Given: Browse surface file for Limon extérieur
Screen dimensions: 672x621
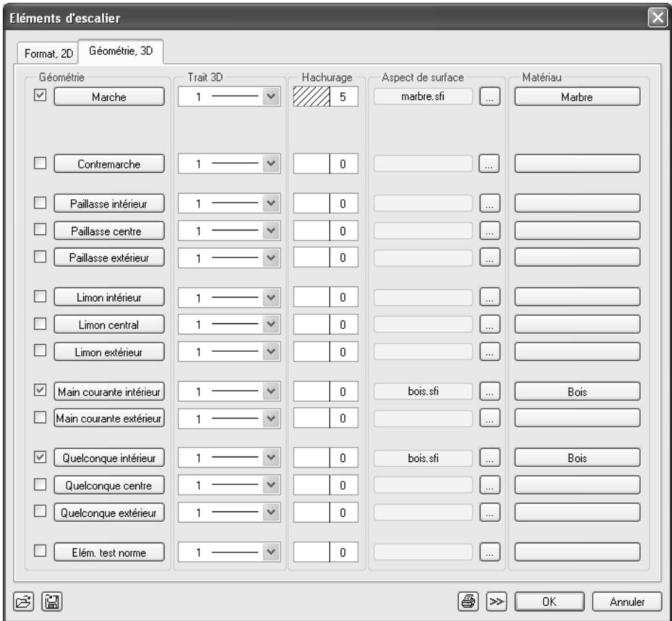Looking at the screenshot, I should pos(489,352).
